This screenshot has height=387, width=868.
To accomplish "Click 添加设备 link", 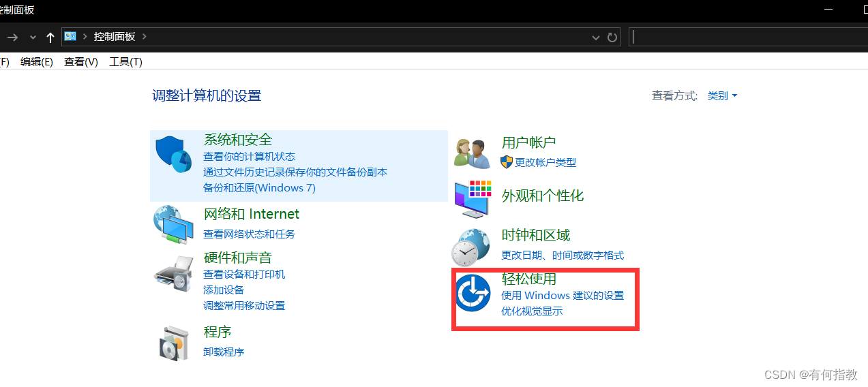I will (224, 290).
